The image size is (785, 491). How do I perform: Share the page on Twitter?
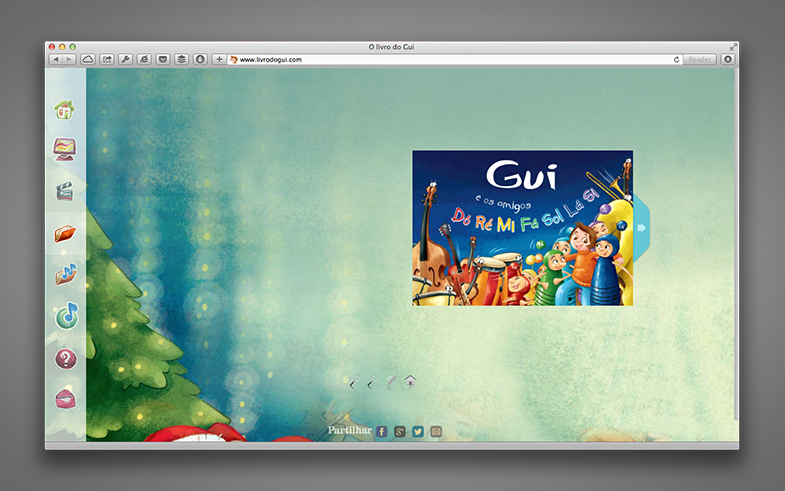point(418,431)
